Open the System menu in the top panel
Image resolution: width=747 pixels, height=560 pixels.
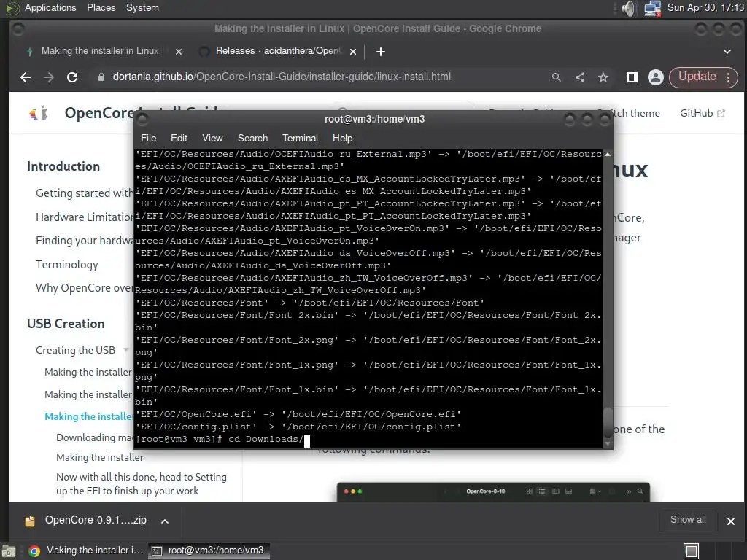pyautogui.click(x=142, y=7)
